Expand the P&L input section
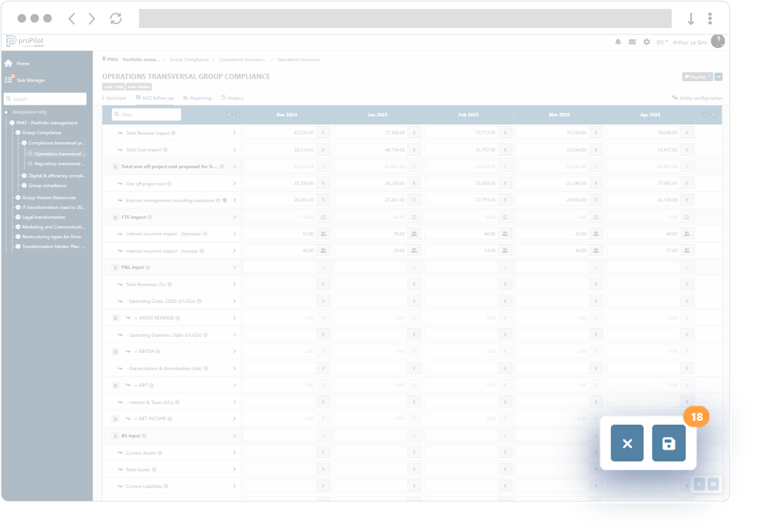This screenshot has height=532, width=758. pyautogui.click(x=234, y=268)
